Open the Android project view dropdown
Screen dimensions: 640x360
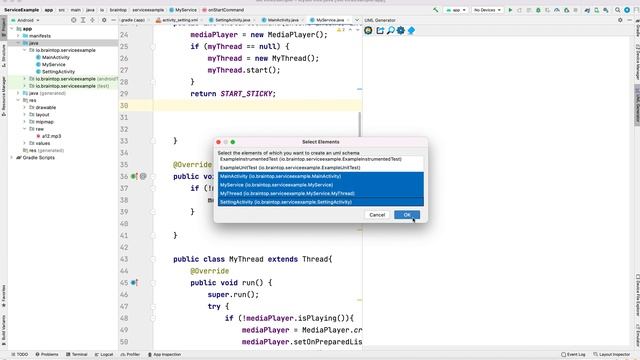tap(25, 20)
